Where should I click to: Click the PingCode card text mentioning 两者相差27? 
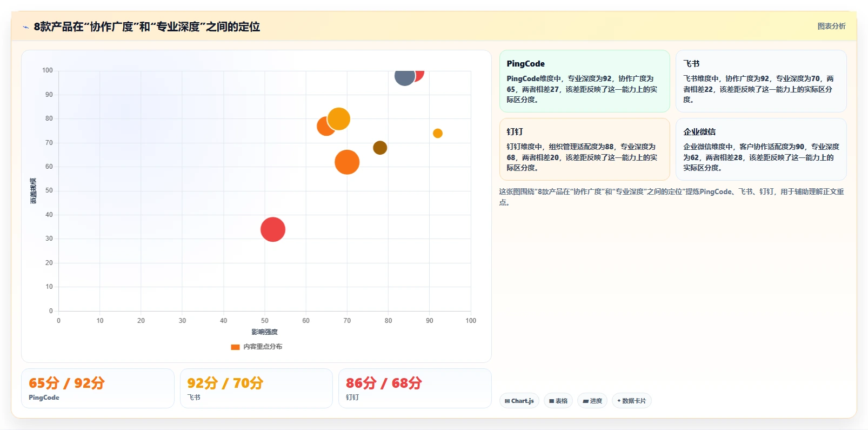tap(582, 89)
